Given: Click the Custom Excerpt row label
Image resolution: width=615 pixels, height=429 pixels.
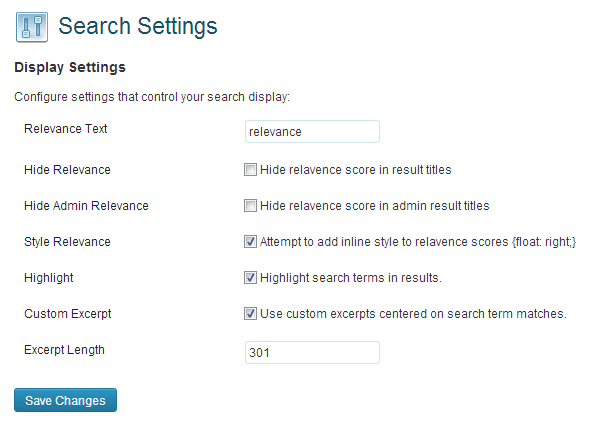Looking at the screenshot, I should point(68,313).
